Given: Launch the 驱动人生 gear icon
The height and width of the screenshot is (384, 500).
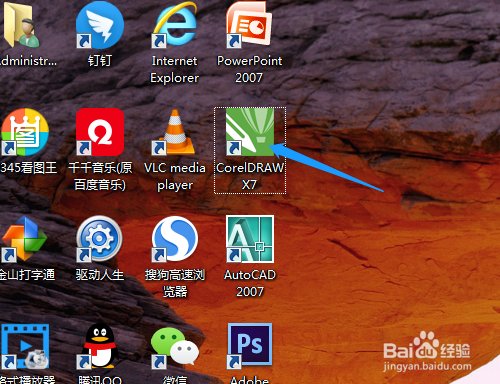Looking at the screenshot, I should (x=99, y=239).
